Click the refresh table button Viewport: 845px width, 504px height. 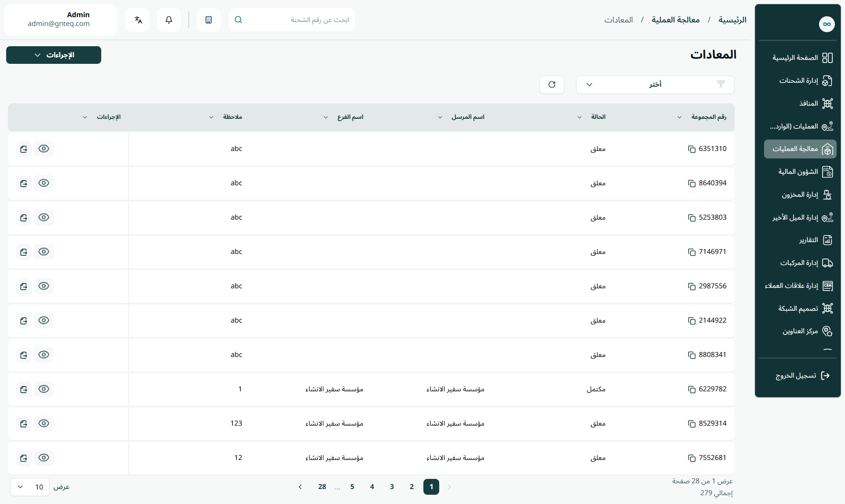[x=552, y=85]
